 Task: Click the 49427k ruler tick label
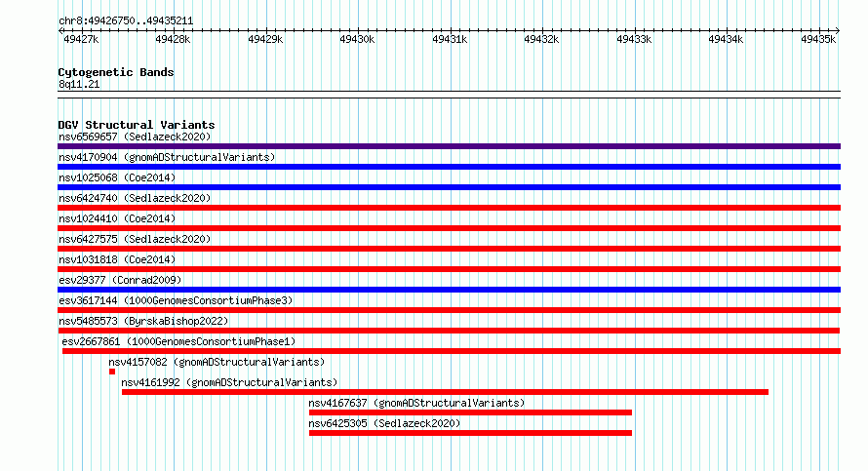pos(81,39)
